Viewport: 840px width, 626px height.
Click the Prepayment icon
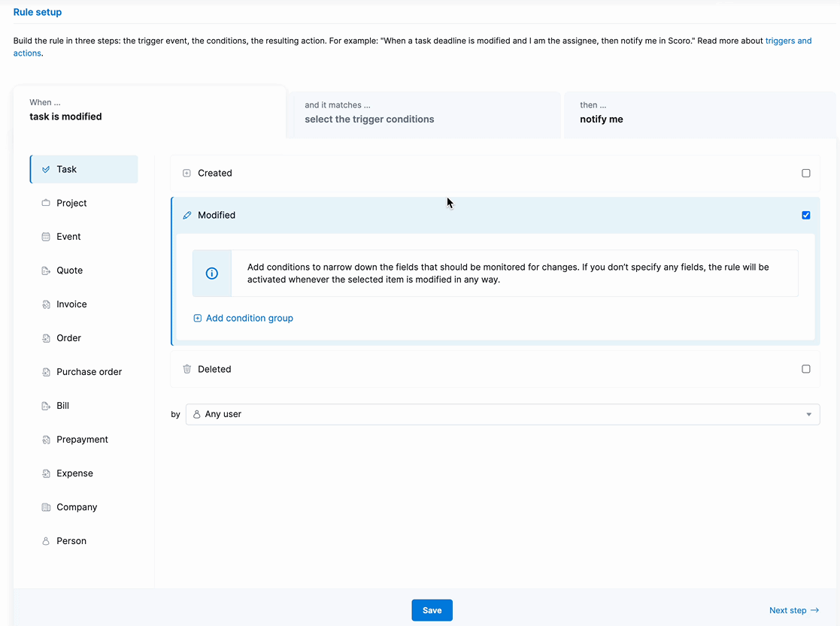[x=46, y=440]
